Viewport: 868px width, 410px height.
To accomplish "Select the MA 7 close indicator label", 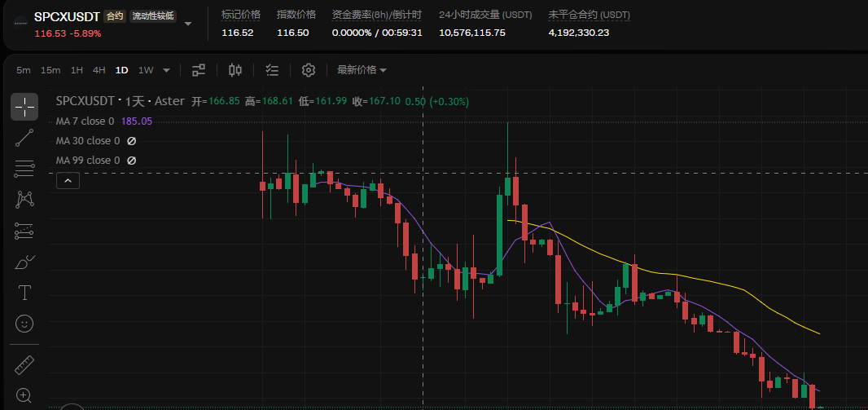I will (85, 121).
